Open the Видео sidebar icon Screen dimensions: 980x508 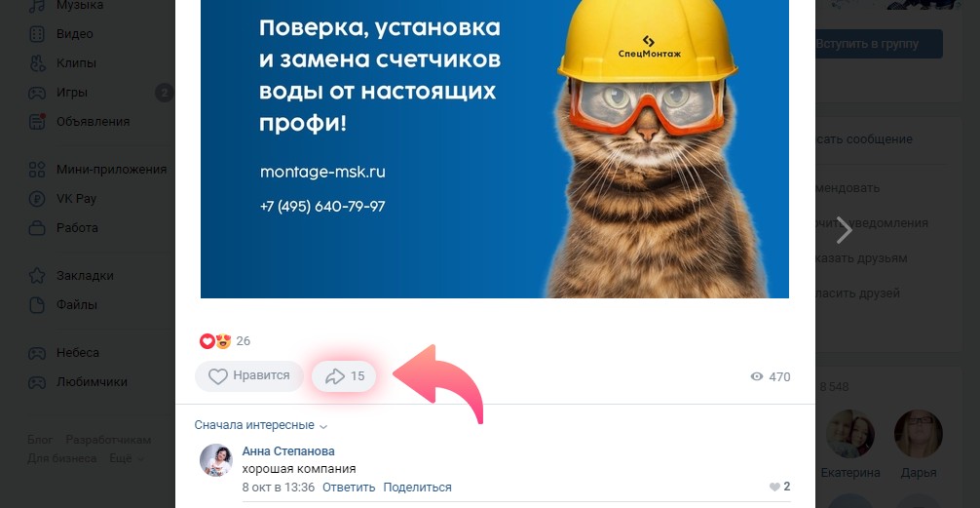click(37, 34)
